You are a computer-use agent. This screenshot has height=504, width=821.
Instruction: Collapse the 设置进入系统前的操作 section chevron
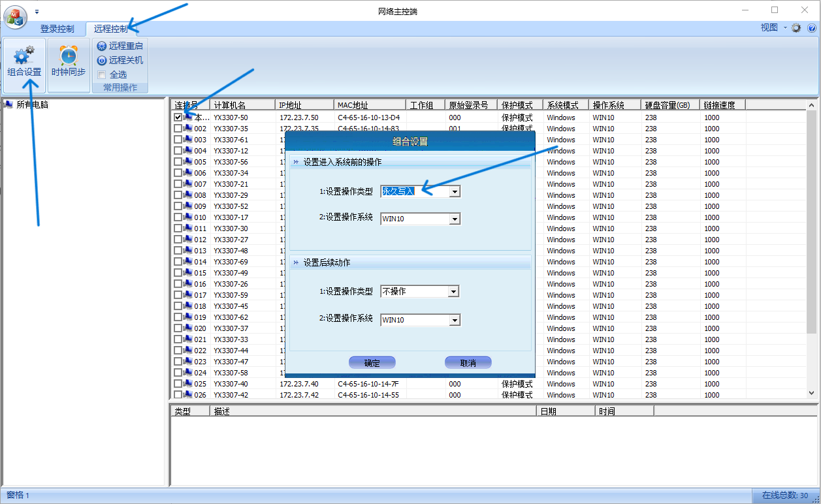pos(297,162)
